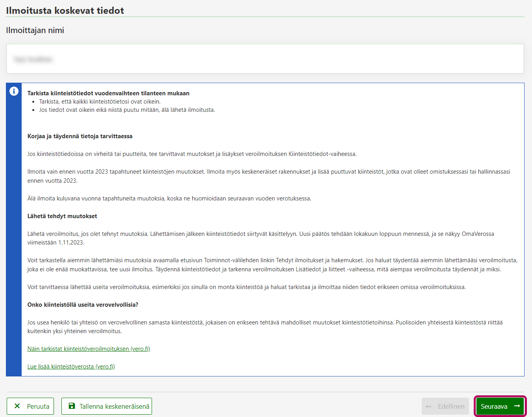Image resolution: width=532 pixels, height=417 pixels.
Task: Go forward with the Seuraava button text
Action: 494,406
